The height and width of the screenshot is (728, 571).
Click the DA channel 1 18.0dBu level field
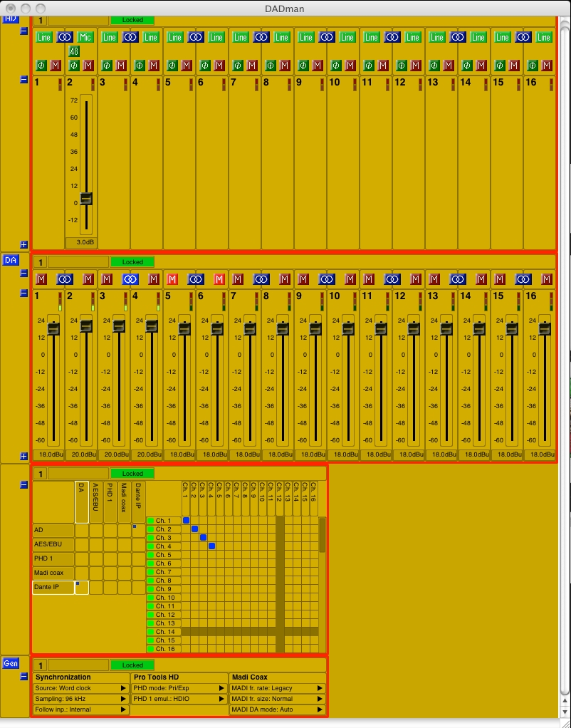(x=48, y=454)
